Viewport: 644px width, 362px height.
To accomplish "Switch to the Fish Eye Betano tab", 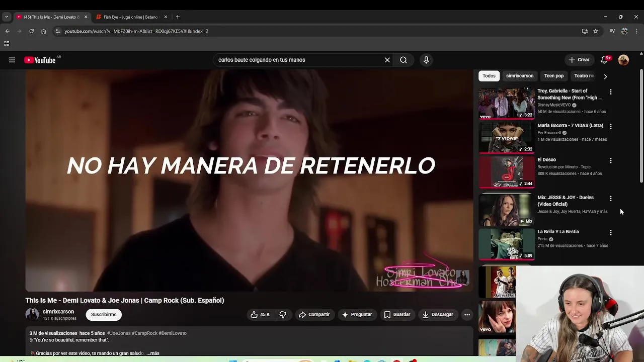I will (x=130, y=17).
